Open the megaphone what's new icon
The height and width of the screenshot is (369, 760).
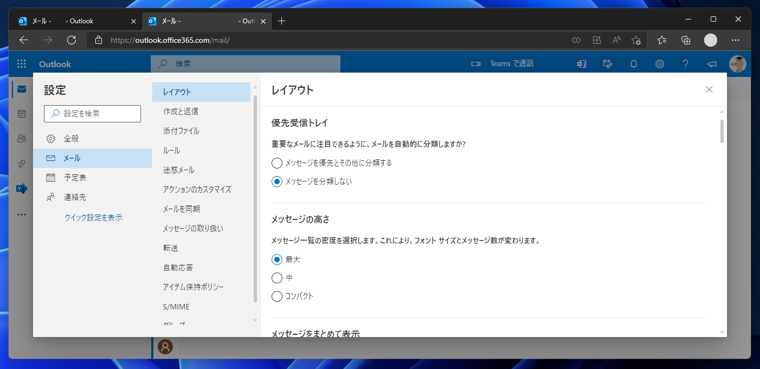pos(711,64)
